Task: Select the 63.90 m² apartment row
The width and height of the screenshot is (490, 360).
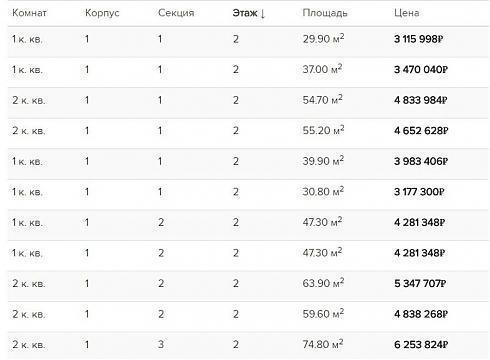Action: 249,283
